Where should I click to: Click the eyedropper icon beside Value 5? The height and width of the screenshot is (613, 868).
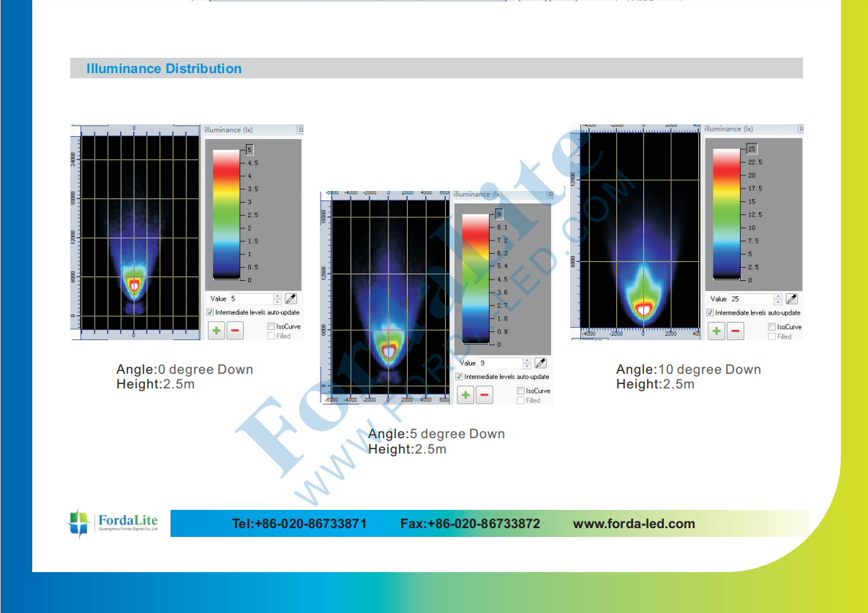coord(291,298)
